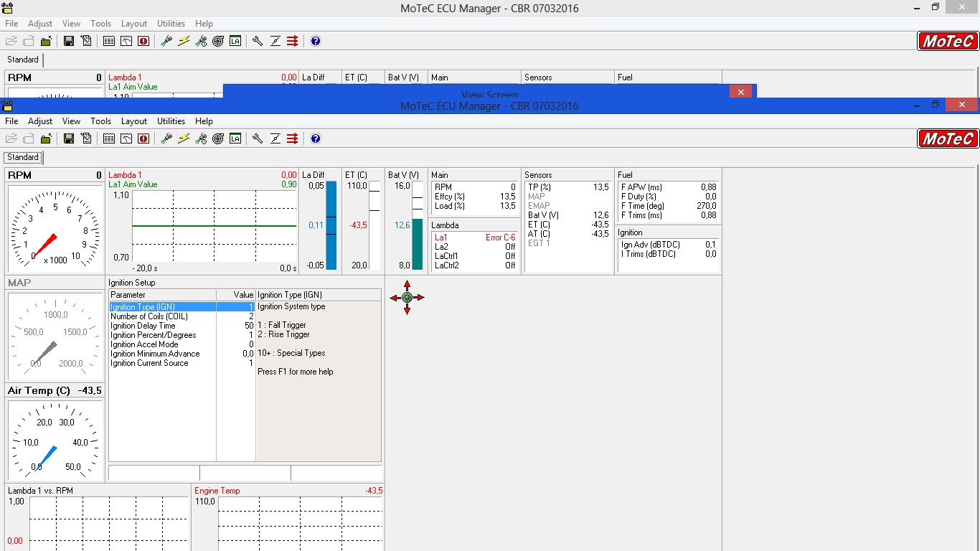980x551 pixels.
Task: Select the Ignition Accel Mode row
Action: point(182,344)
